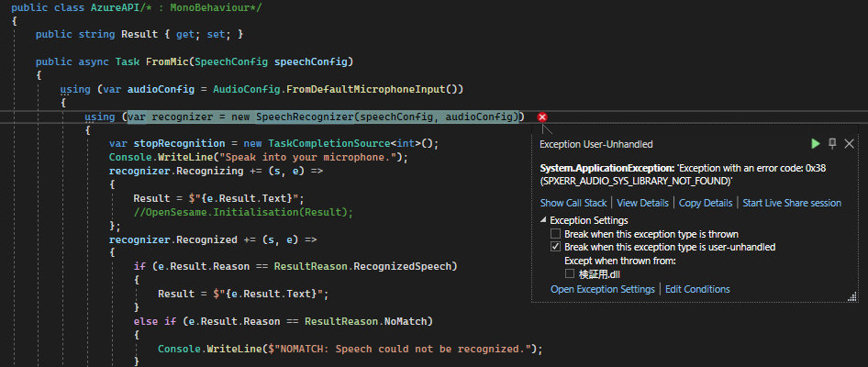
Task: Click the red exception error icon
Action: 542,117
